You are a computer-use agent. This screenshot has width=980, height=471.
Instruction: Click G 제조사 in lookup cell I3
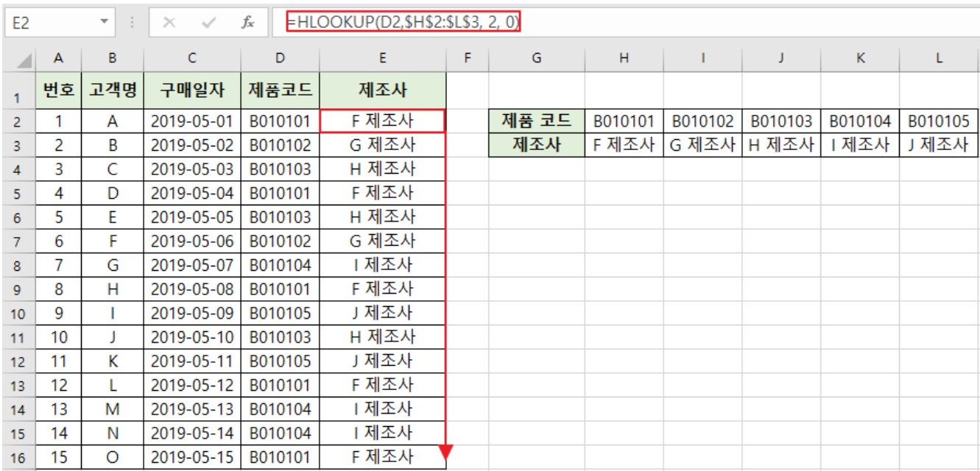[x=703, y=145]
